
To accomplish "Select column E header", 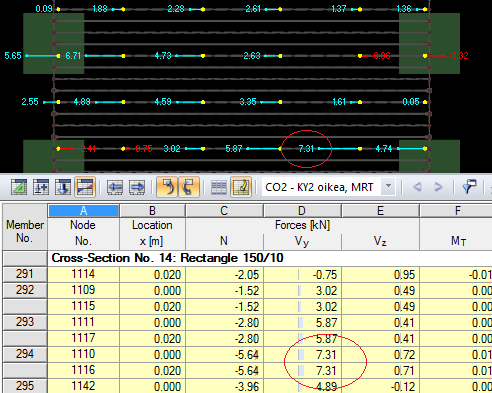I will coord(380,211).
